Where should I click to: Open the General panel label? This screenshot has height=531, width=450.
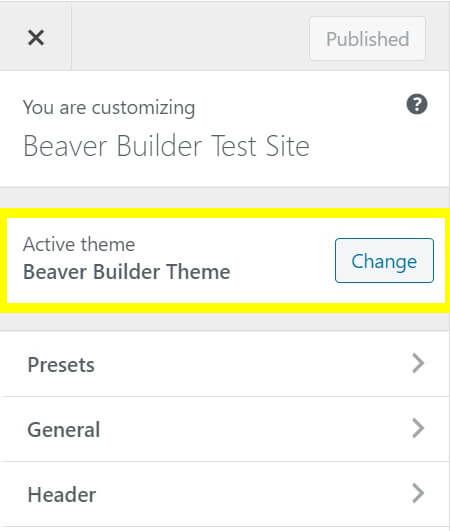64,430
